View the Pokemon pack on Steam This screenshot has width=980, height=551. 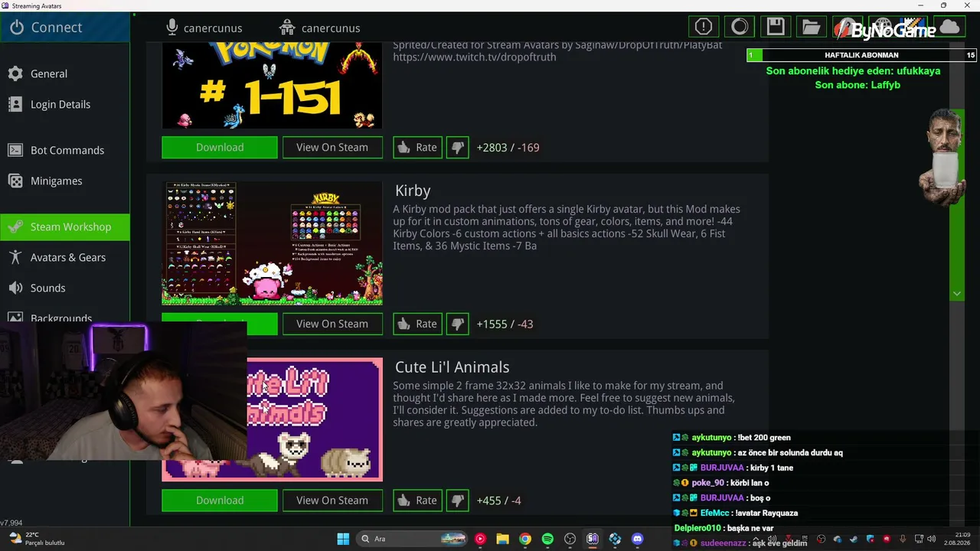click(x=332, y=148)
